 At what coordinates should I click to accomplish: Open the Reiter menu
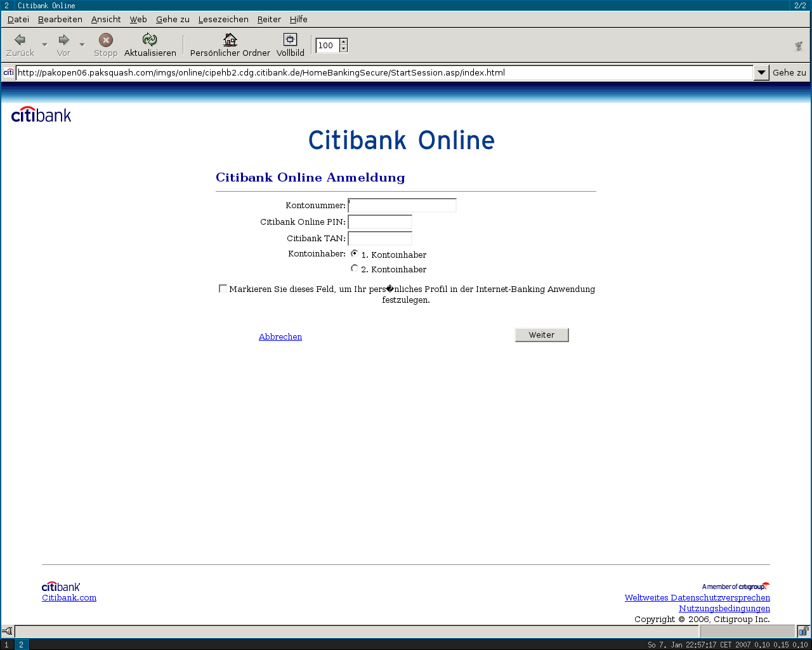[269, 19]
